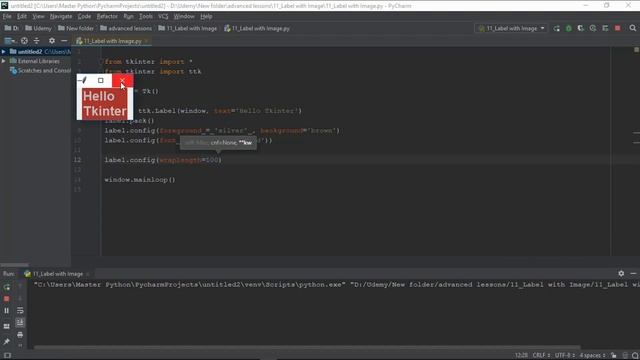Viewport: 640px width, 360px height.
Task: Start debugging with the green bug icon
Action: 569,28
